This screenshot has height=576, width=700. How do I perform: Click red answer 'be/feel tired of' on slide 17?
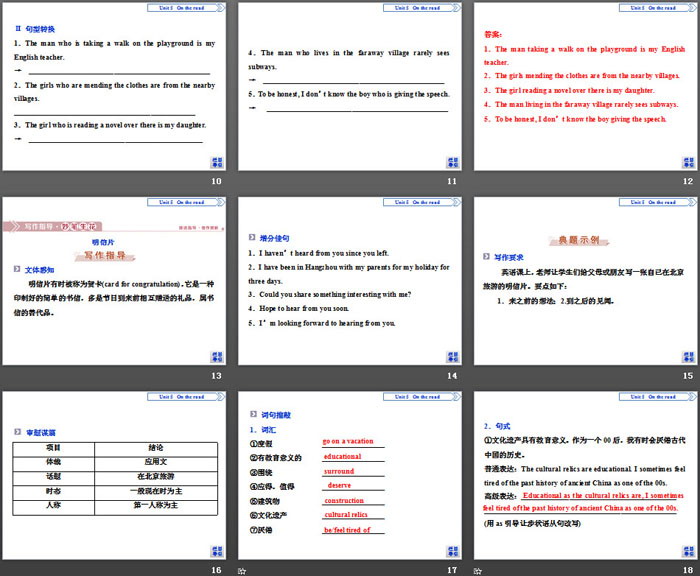click(x=347, y=530)
